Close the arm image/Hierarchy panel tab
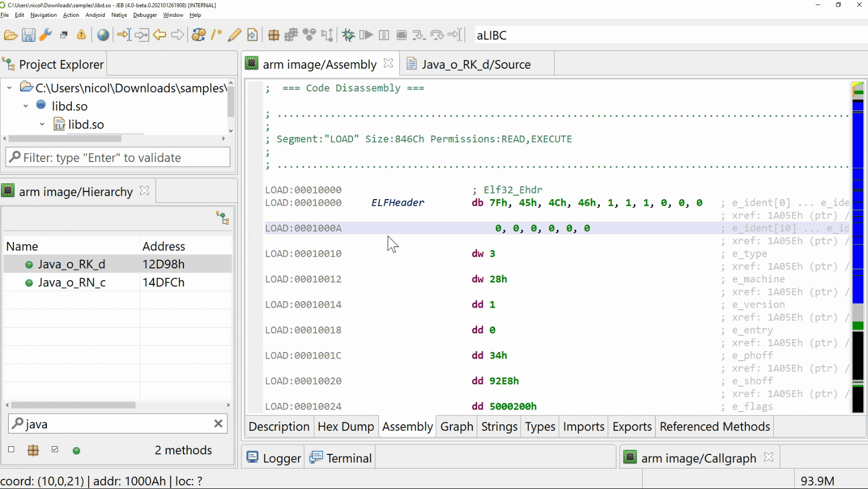Screen dimensions: 868x489 pos(145,191)
